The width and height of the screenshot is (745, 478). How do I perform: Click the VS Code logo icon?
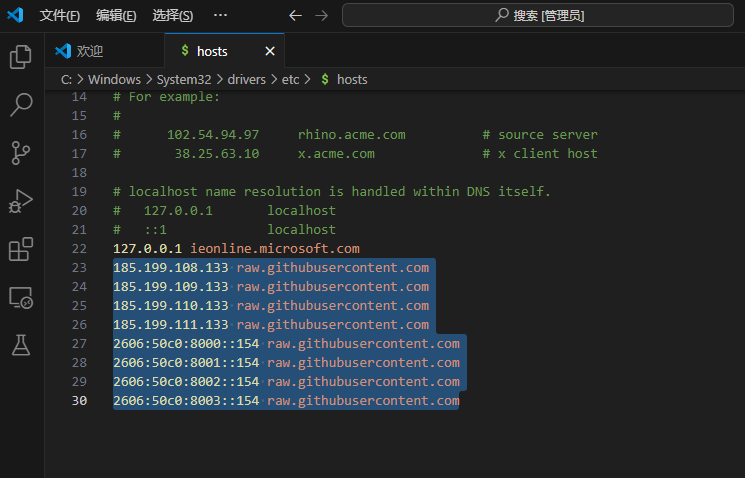[15, 15]
